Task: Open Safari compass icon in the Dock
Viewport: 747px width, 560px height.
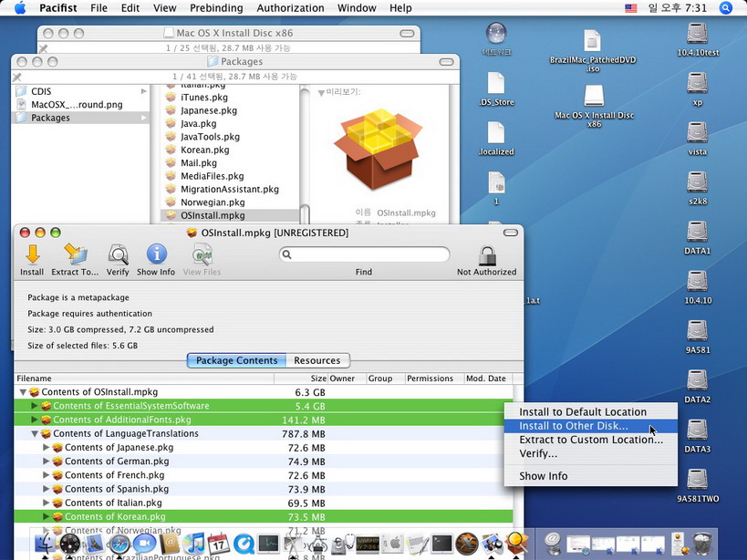Action: (119, 544)
